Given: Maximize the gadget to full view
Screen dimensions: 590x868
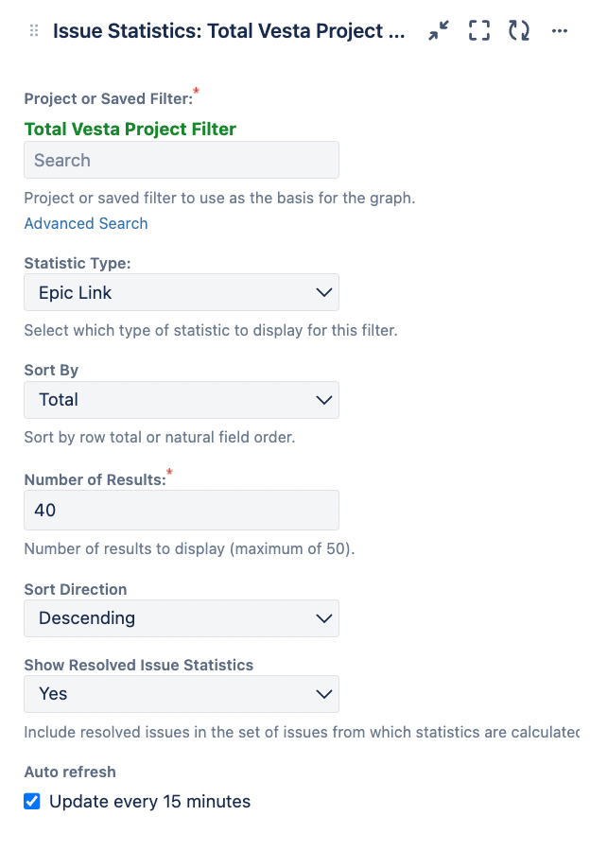Looking at the screenshot, I should [x=478, y=30].
